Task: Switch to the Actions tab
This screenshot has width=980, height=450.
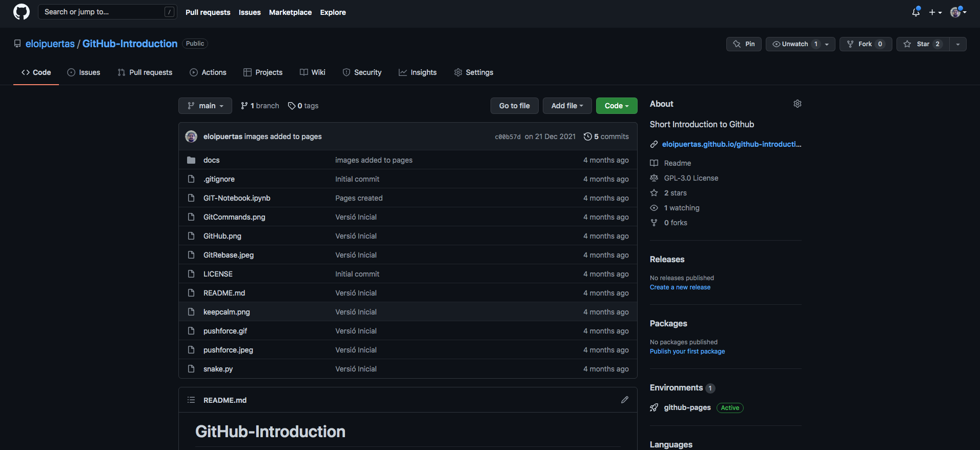Action: pyautogui.click(x=208, y=72)
